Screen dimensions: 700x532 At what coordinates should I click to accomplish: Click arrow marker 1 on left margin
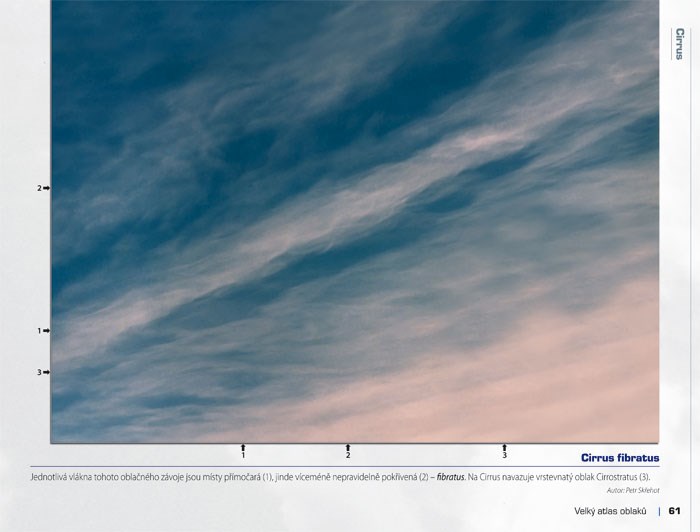[43, 330]
